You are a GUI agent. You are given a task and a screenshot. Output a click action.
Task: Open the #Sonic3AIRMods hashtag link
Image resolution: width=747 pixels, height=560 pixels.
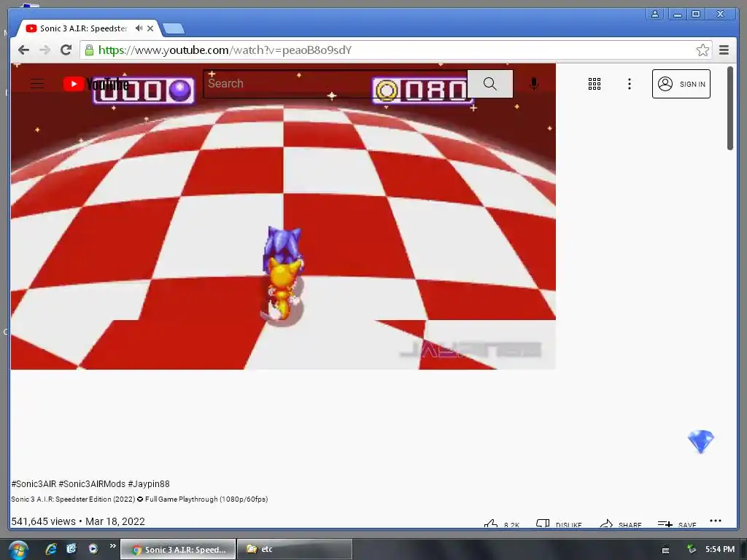tap(92, 484)
